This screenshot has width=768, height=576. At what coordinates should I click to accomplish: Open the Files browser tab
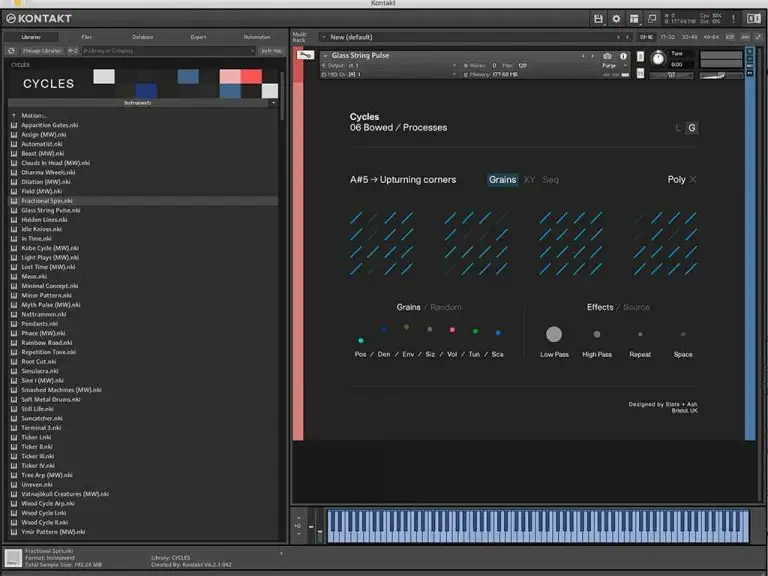pos(87,37)
